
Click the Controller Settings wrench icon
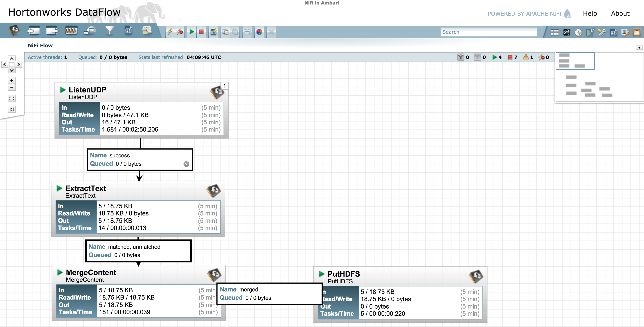[602, 32]
